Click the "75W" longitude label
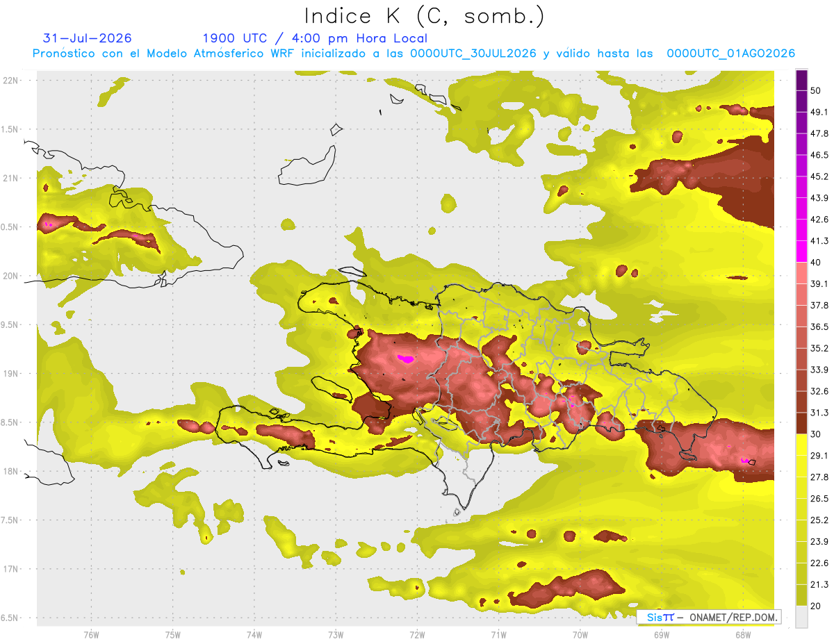The width and height of the screenshot is (834, 644). click(x=173, y=634)
